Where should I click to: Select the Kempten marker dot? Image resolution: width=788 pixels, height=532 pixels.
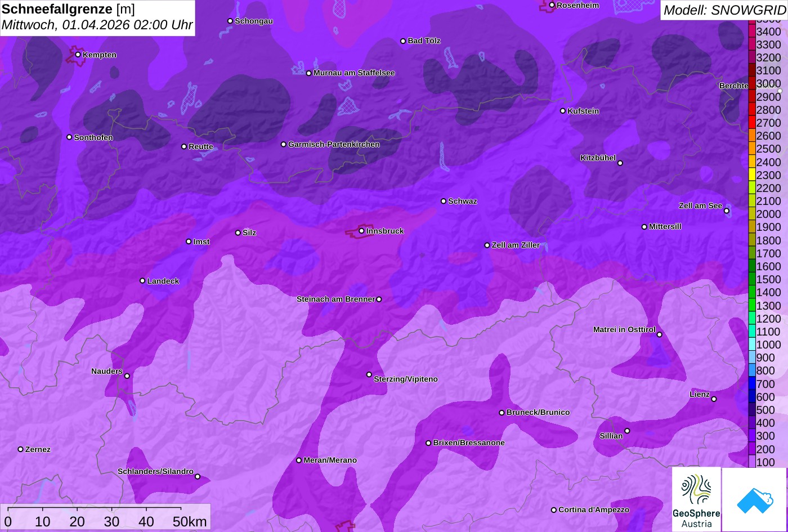(78, 55)
